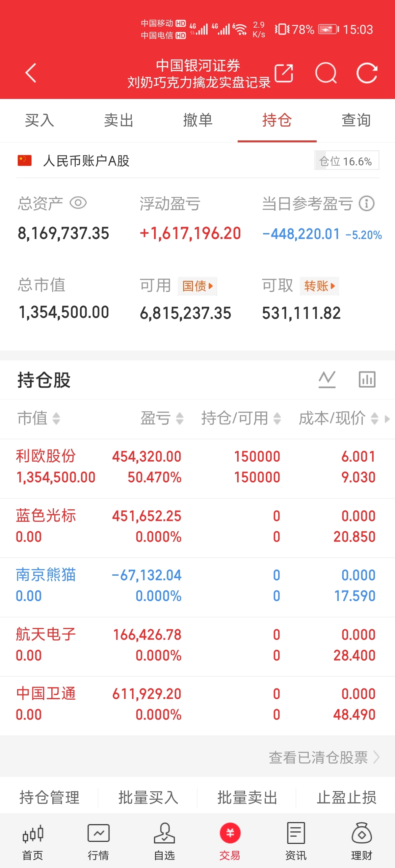Switch to 查询 tab
This screenshot has width=395, height=868.
(x=356, y=120)
